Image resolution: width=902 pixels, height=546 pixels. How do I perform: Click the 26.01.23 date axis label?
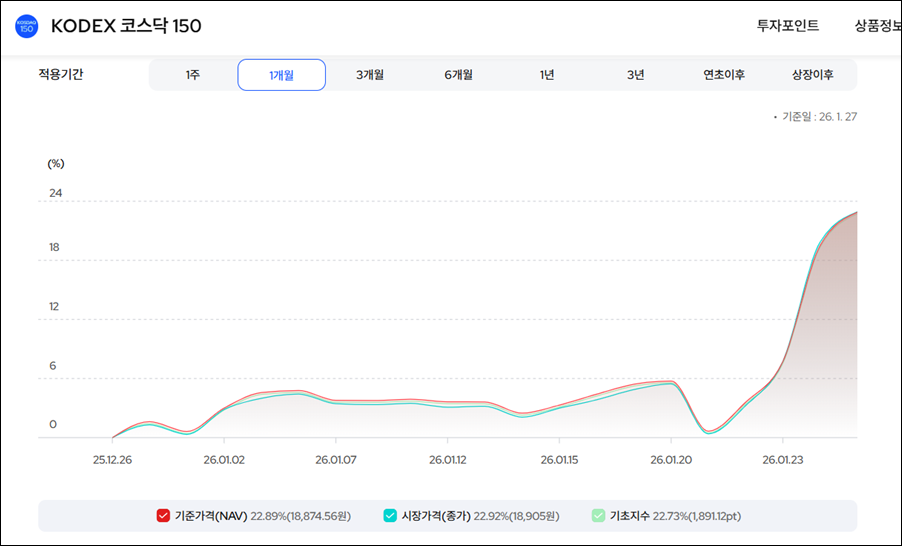(x=782, y=460)
